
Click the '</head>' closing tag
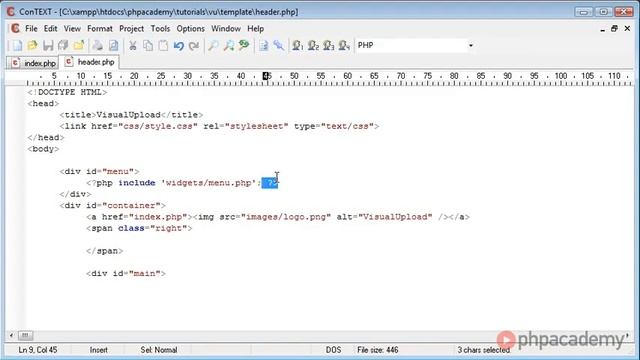tap(46, 138)
